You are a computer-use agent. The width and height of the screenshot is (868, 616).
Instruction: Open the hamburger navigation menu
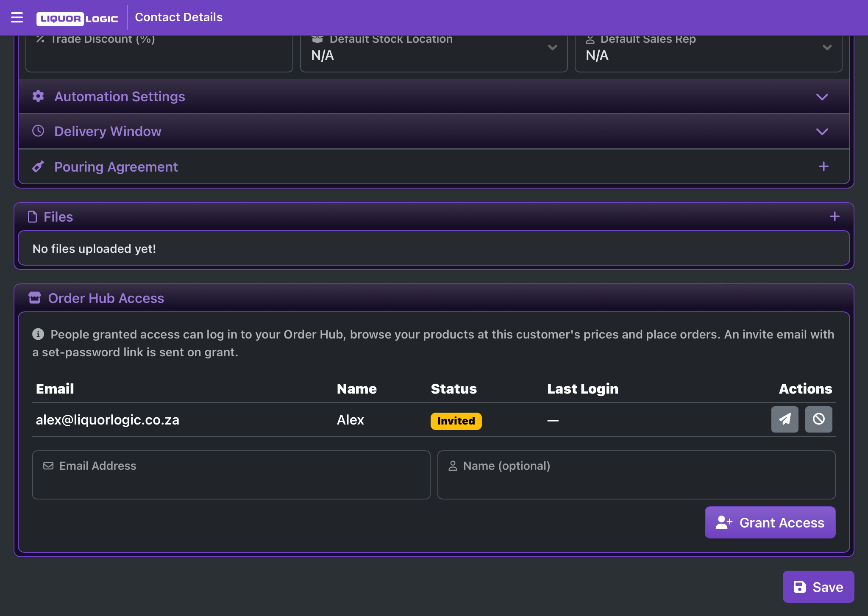(17, 17)
